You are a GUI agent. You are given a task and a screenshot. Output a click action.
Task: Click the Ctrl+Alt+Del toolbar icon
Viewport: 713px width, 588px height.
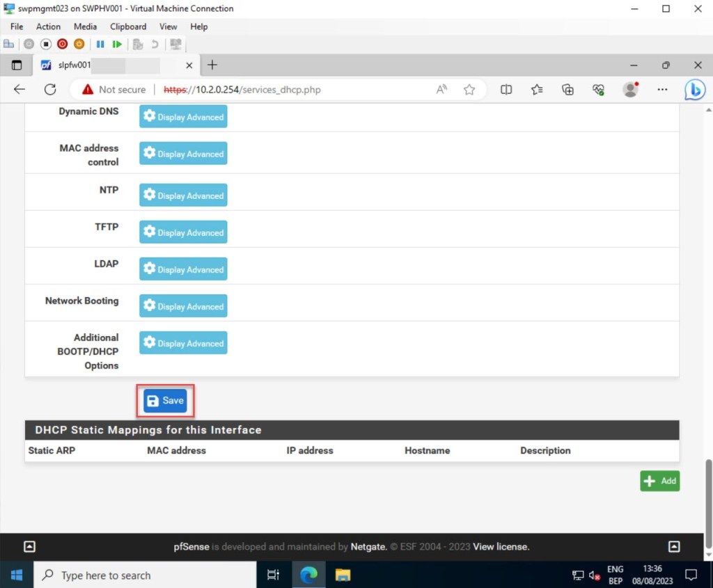pyautogui.click(x=8, y=44)
